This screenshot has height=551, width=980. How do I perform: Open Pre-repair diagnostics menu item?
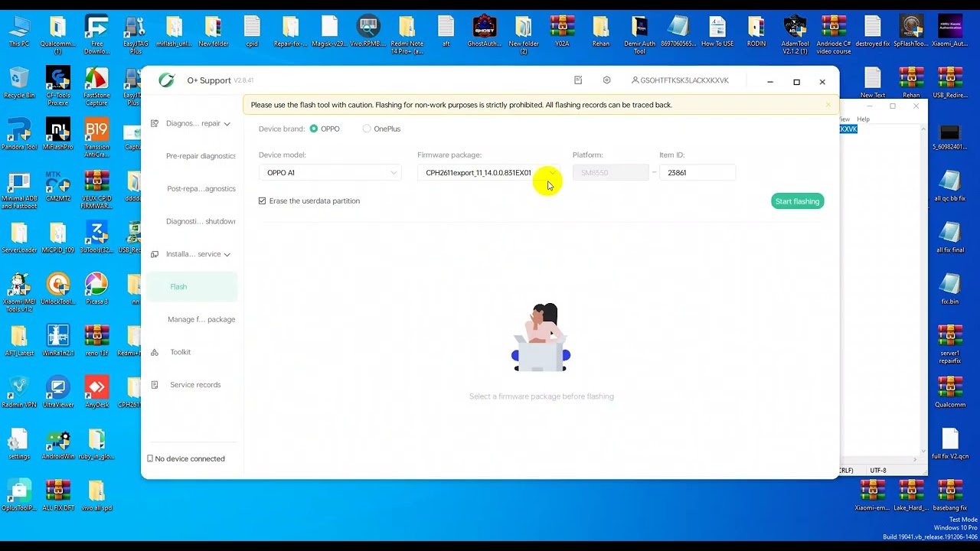[201, 156]
